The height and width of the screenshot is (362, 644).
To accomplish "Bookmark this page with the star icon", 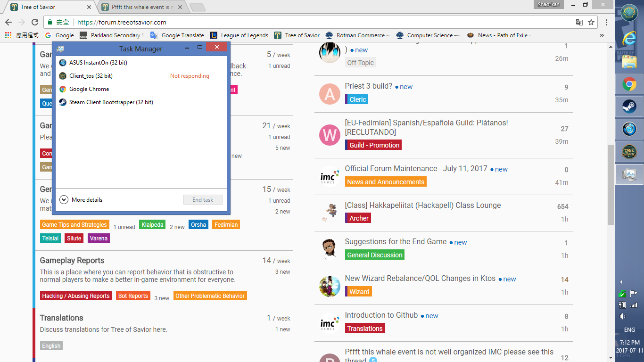I will coord(591,22).
